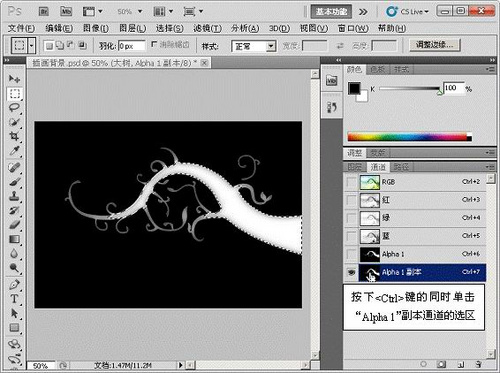Pick a color from the spectrum ramp
The height and width of the screenshot is (373, 500).
[410, 137]
